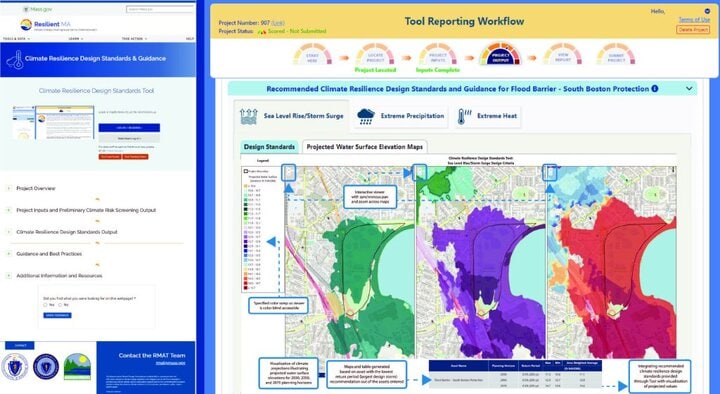720x394 pixels.
Task: Click the Submit Project gauge step
Action: (616, 55)
